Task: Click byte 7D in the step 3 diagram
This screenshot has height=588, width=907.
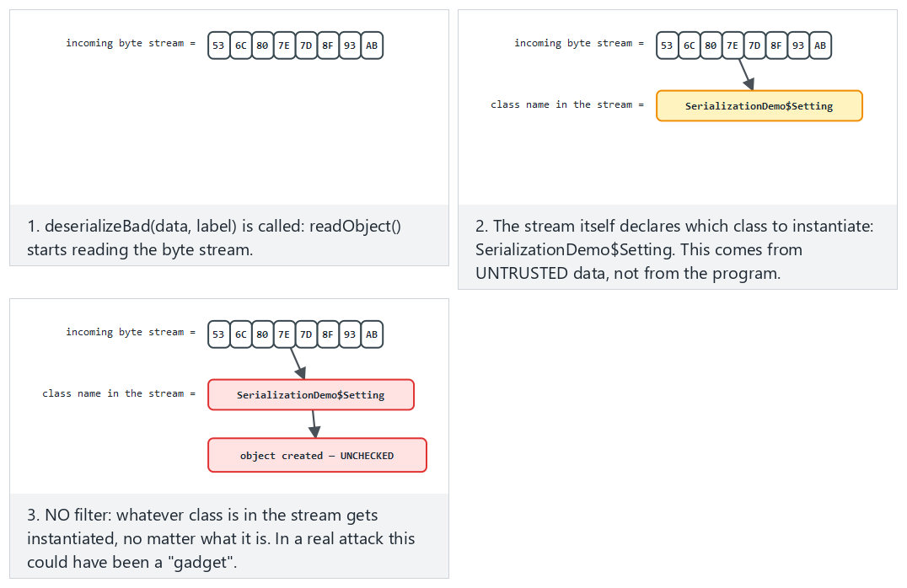Action: click(306, 334)
